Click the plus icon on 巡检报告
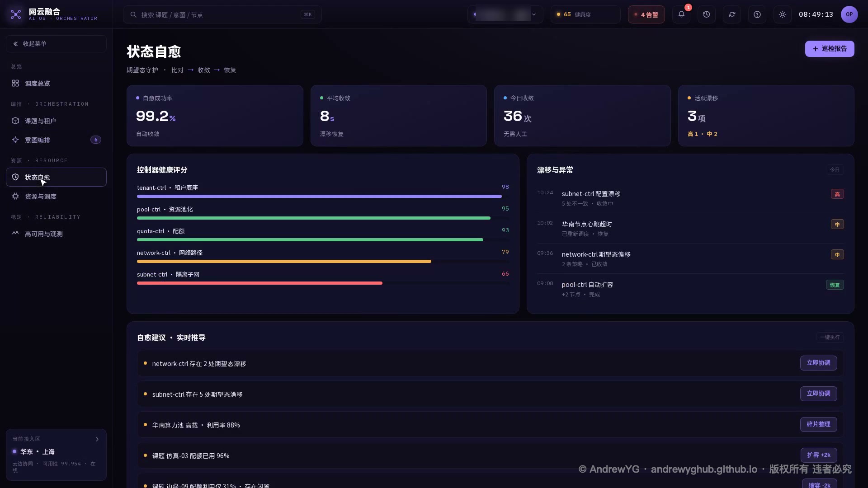 (x=816, y=49)
